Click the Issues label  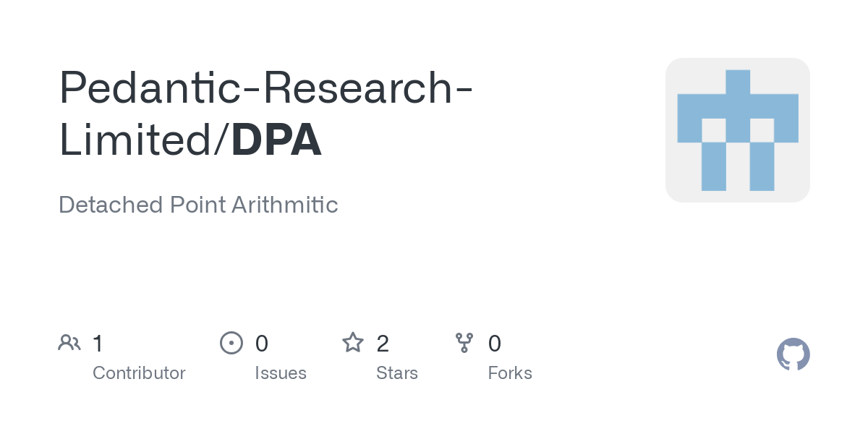(x=281, y=373)
